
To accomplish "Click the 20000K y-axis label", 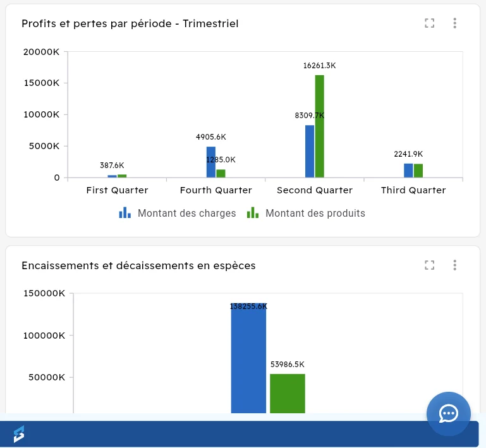I will click(41, 52).
